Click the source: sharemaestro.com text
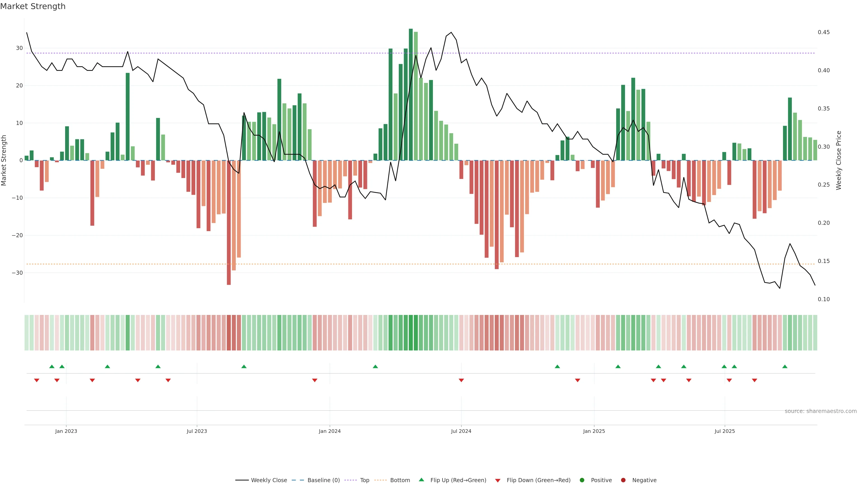This screenshot has height=488, width=868. [x=821, y=411]
